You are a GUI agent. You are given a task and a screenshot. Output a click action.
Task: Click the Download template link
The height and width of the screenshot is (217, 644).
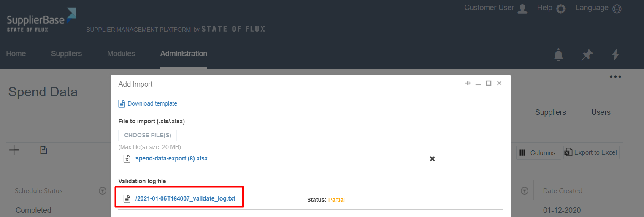coord(152,103)
